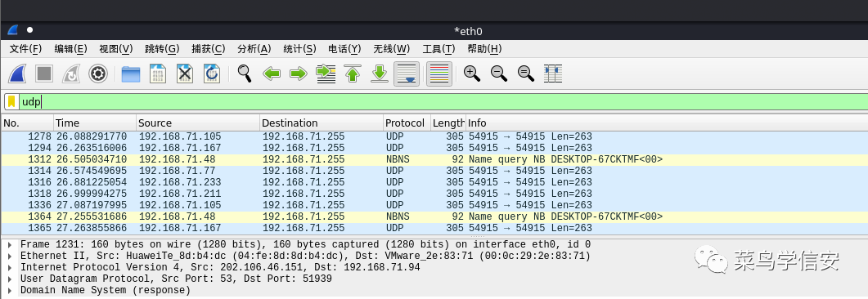Find a packet magnifier icon

(244, 73)
